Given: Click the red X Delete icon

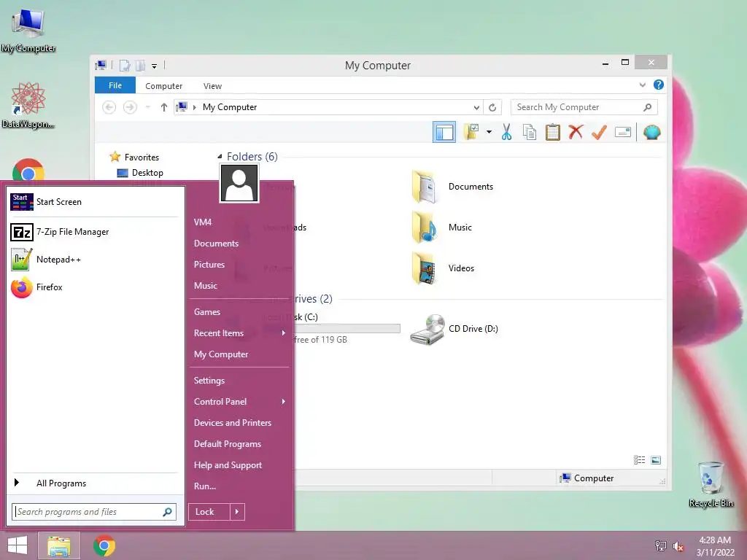Looking at the screenshot, I should (576, 132).
